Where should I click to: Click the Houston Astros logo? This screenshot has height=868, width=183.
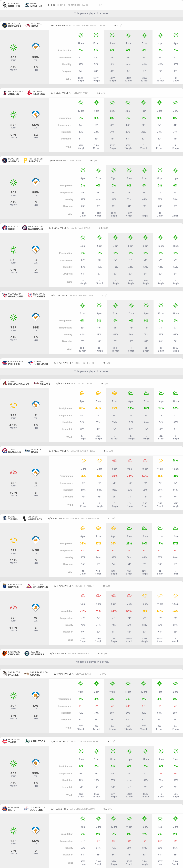coord(5,160)
